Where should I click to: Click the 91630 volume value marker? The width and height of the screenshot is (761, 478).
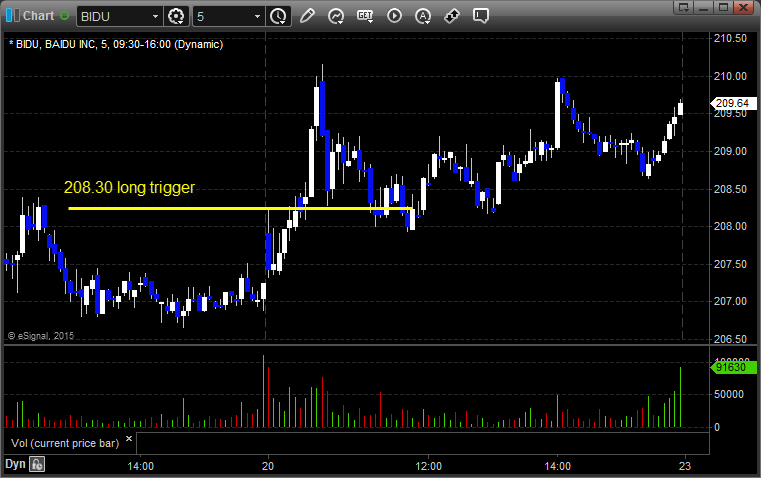(x=733, y=367)
